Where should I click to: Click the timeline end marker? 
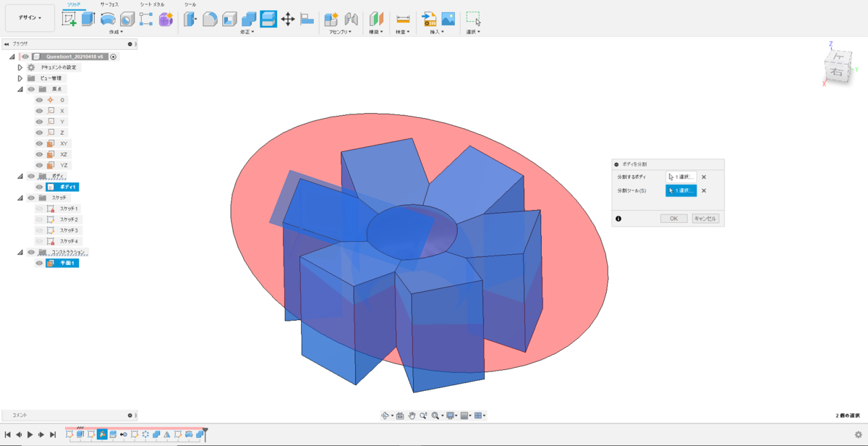[x=205, y=433]
